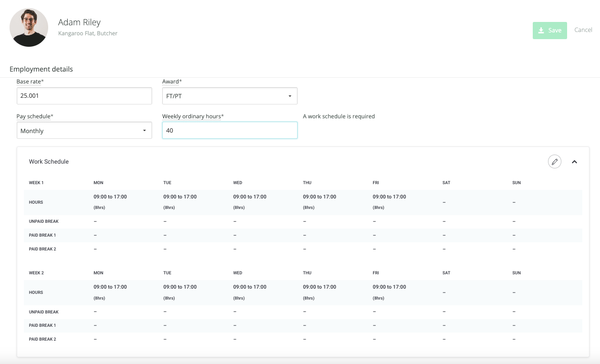Click Week 1 SAT column header
600x364 pixels.
click(x=446, y=183)
